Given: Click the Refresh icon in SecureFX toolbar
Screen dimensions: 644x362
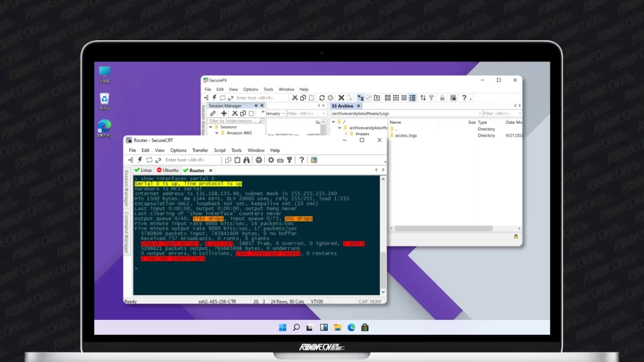Looking at the screenshot, I should coord(322,98).
